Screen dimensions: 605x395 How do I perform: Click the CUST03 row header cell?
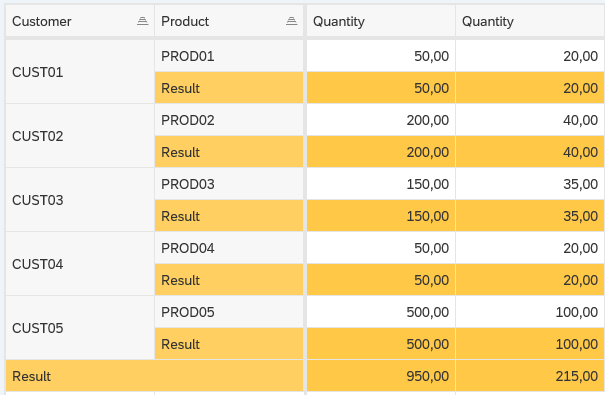pos(80,200)
